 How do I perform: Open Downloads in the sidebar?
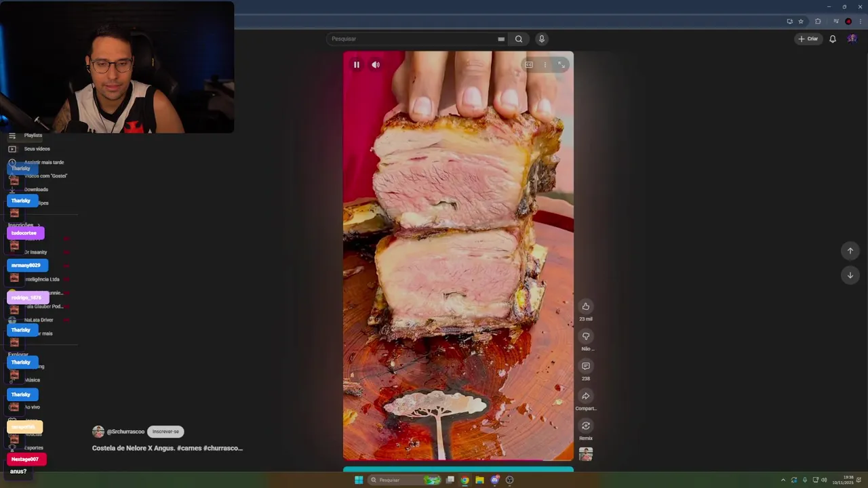[36, 190]
